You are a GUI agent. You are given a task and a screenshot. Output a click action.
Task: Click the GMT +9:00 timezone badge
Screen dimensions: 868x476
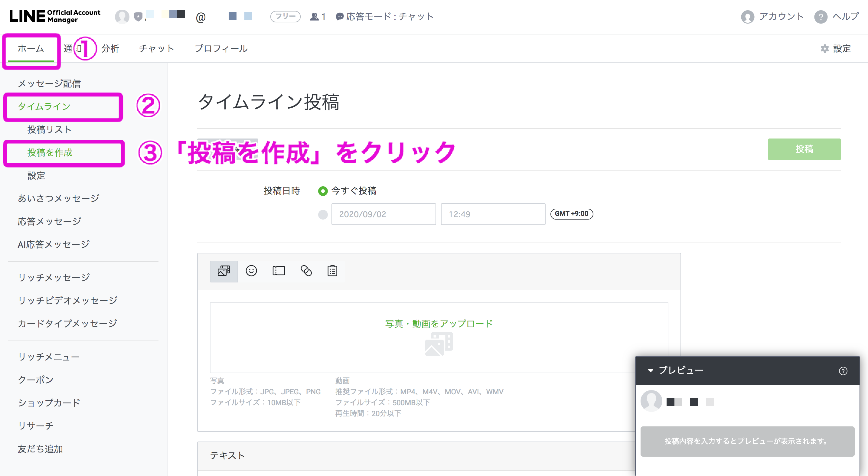[x=572, y=214]
